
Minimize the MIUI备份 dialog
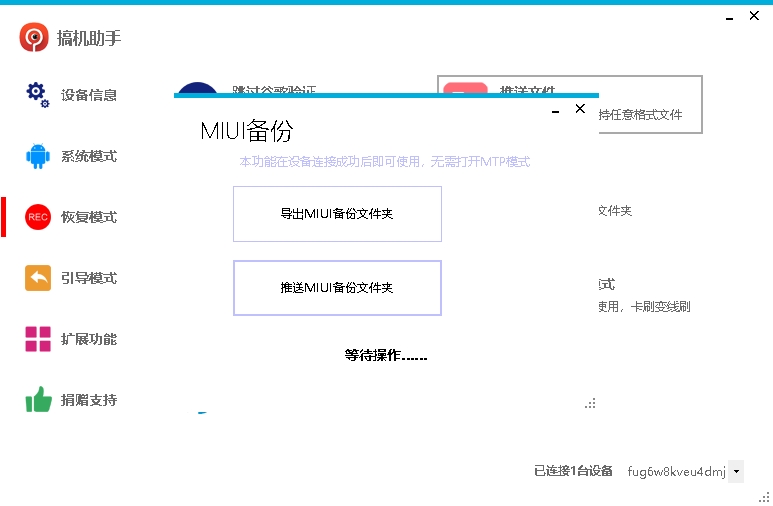click(x=556, y=112)
